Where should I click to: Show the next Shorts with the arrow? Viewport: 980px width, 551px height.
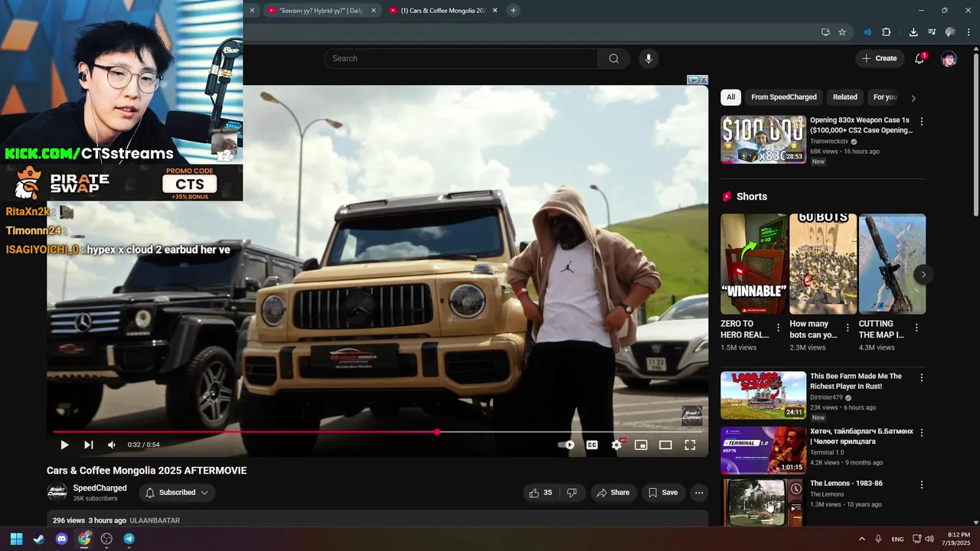click(923, 274)
